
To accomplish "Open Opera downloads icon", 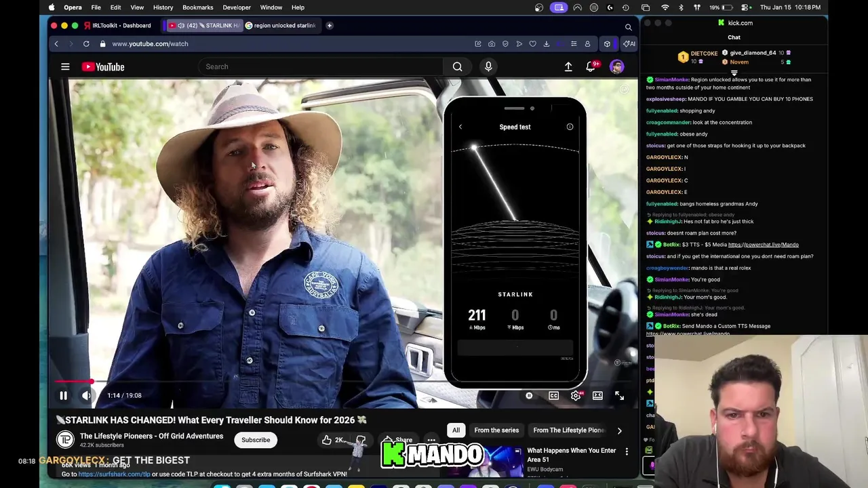I will 547,43.
